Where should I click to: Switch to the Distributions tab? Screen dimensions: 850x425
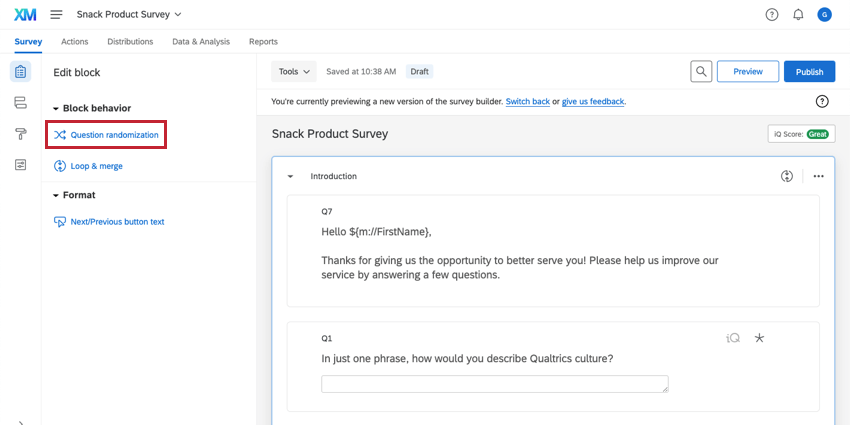click(x=130, y=42)
